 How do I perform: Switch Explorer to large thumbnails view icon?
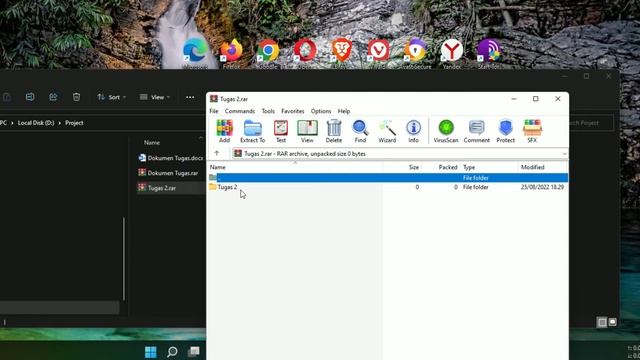tap(613, 322)
